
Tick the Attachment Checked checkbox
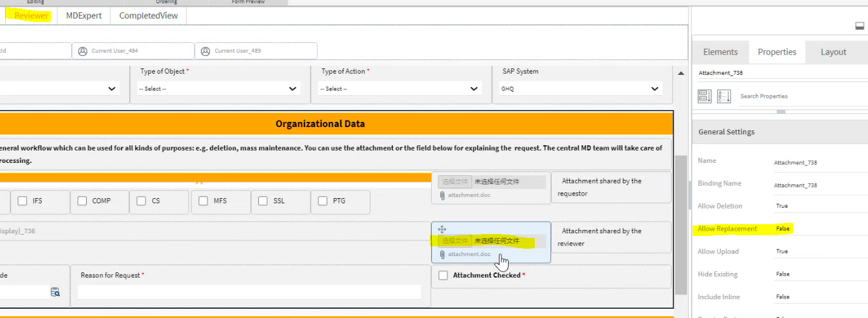pos(443,276)
